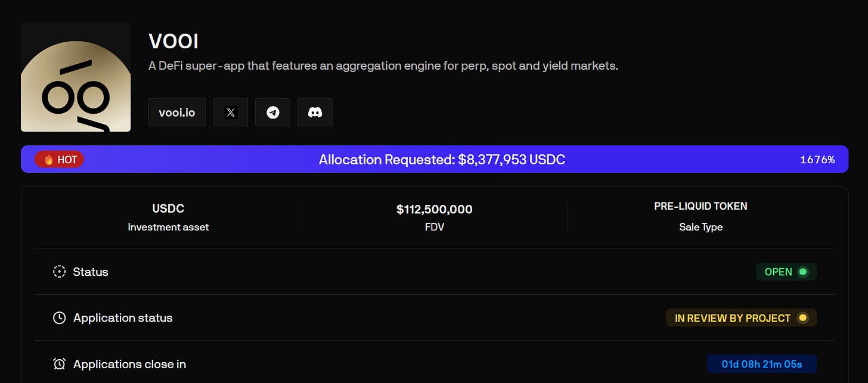Viewport: 868px width, 383px height.
Task: Click the Applications close in label
Action: [129, 364]
